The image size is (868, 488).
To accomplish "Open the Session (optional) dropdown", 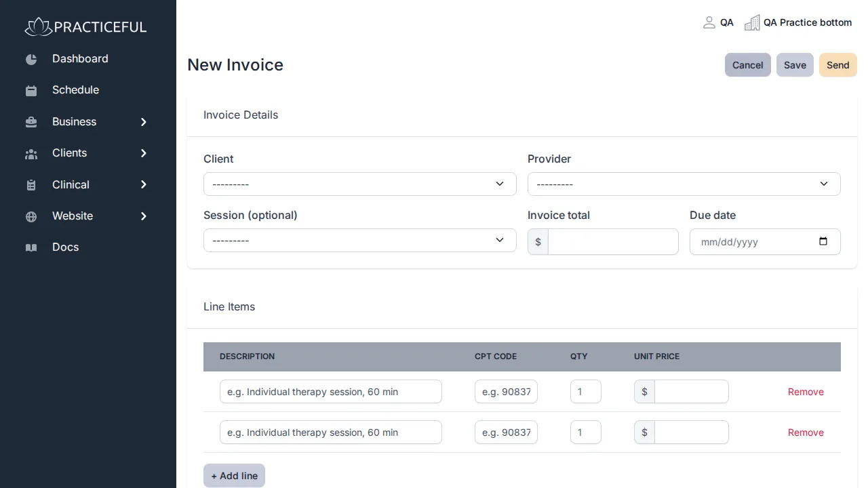I will [360, 240].
